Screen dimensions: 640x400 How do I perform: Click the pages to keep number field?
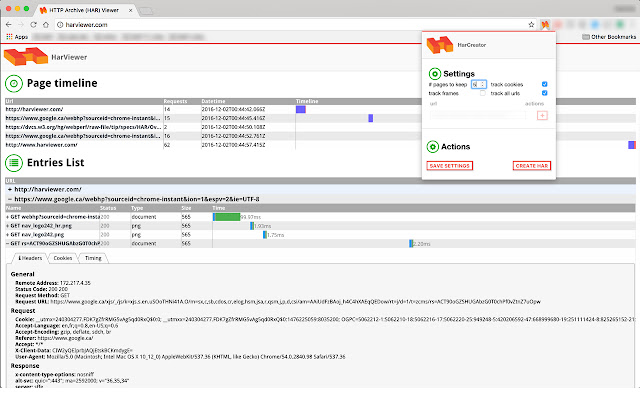click(477, 84)
